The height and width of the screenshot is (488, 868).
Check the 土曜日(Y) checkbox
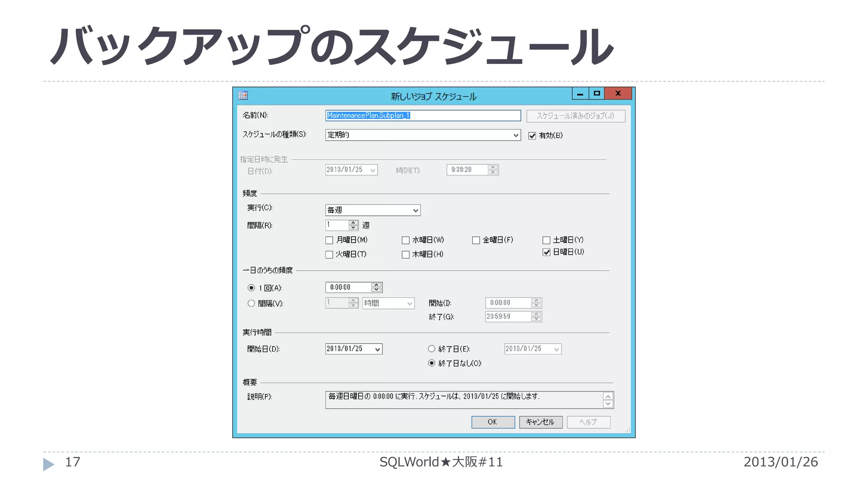(546, 240)
